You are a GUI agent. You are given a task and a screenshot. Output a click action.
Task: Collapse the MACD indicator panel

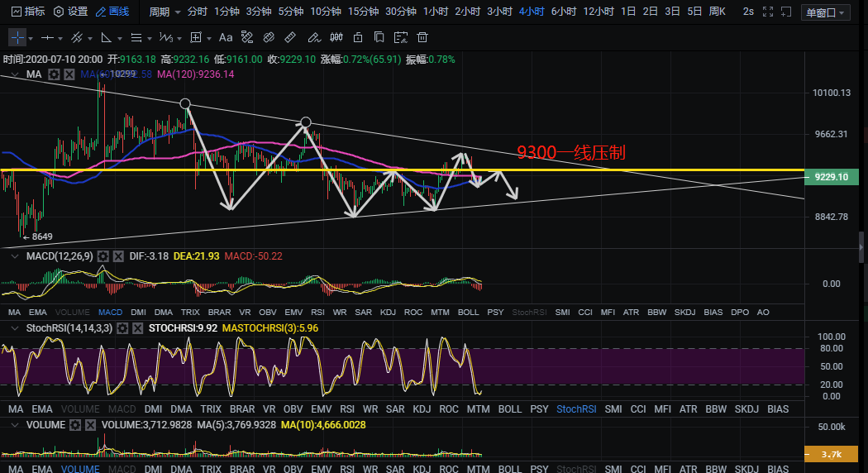point(13,256)
